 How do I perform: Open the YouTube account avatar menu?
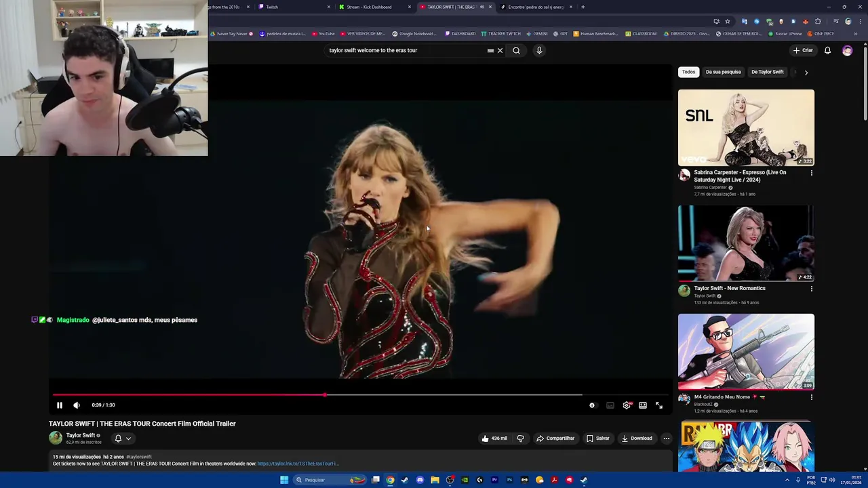tap(847, 50)
